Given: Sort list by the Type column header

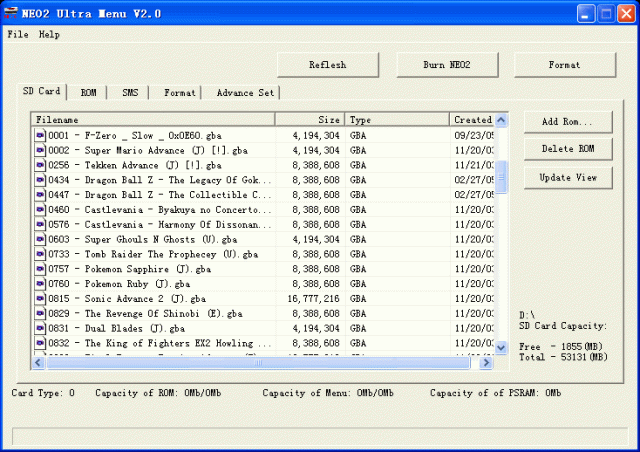Looking at the screenshot, I should coord(397,120).
